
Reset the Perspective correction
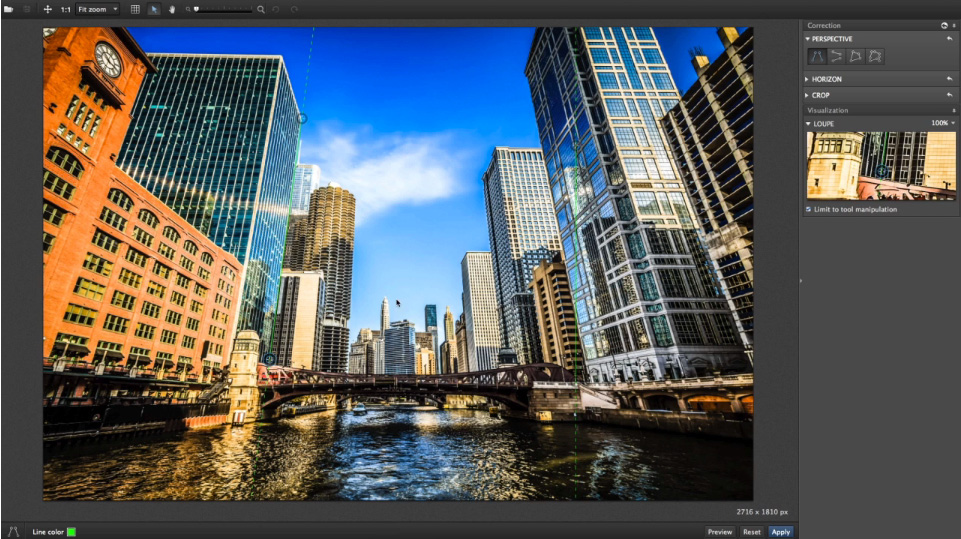click(949, 39)
